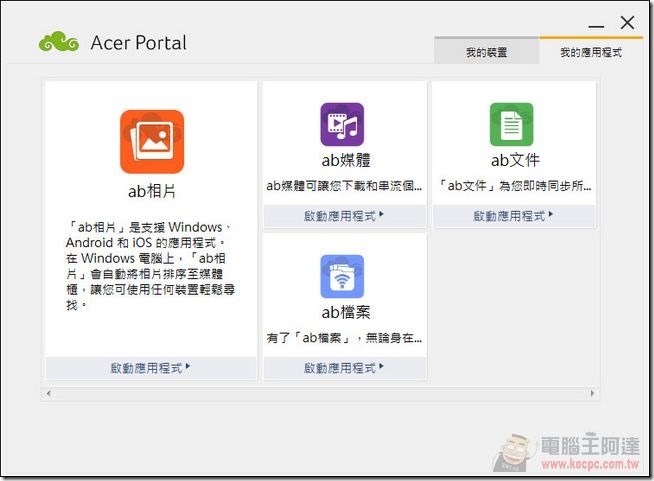The width and height of the screenshot is (654, 481).
Task: Launch ab檔案 via its 啟動應用程式 button
Action: click(345, 368)
